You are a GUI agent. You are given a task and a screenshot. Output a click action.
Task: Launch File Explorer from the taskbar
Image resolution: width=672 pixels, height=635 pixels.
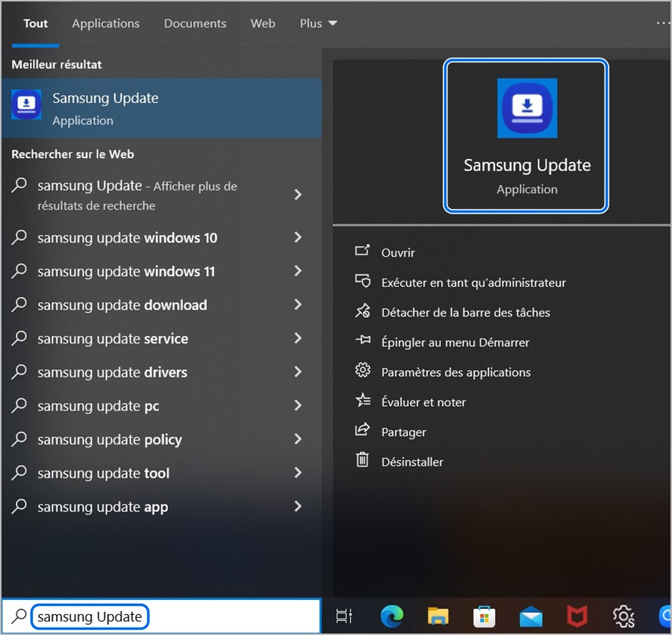pos(438,616)
